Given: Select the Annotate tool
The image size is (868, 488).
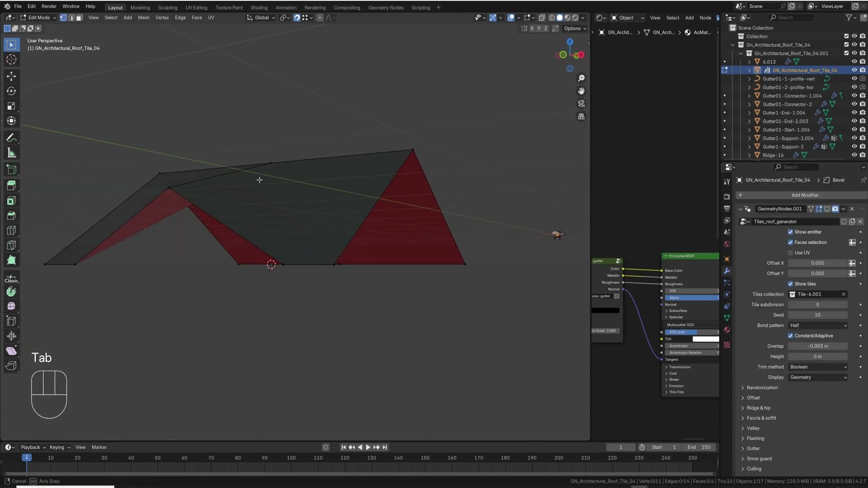Looking at the screenshot, I should [11, 137].
